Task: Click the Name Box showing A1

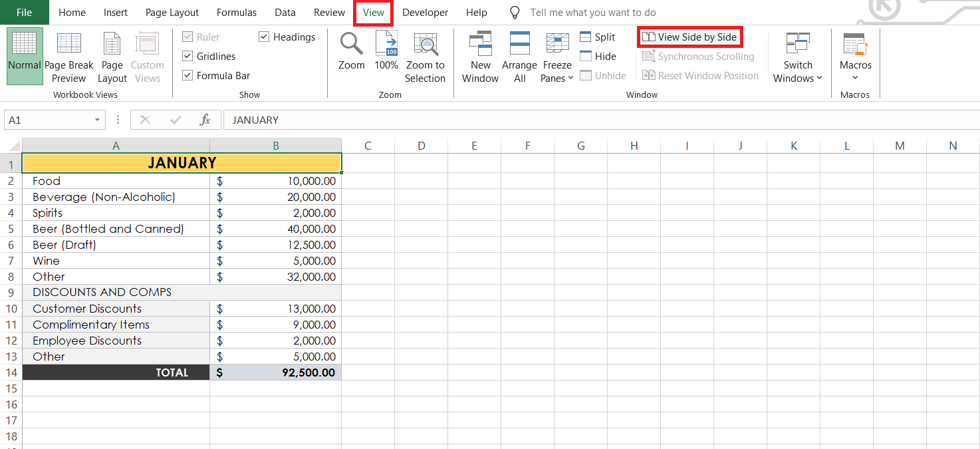Action: (x=47, y=120)
